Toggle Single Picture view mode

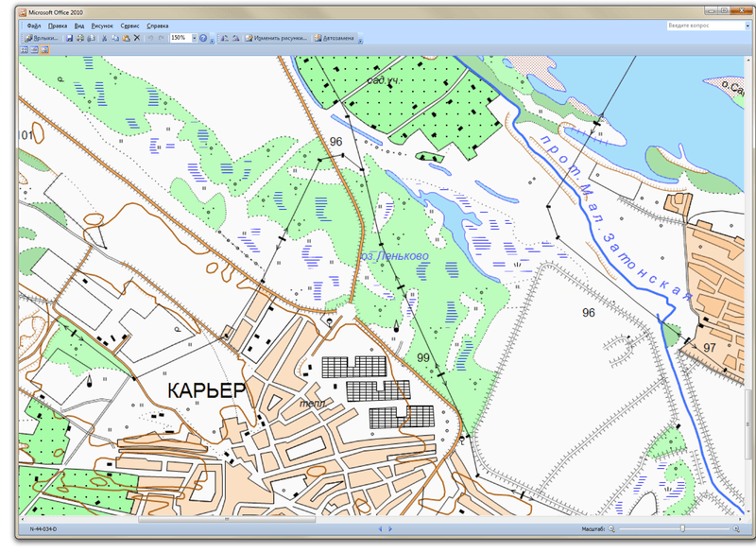44,49
